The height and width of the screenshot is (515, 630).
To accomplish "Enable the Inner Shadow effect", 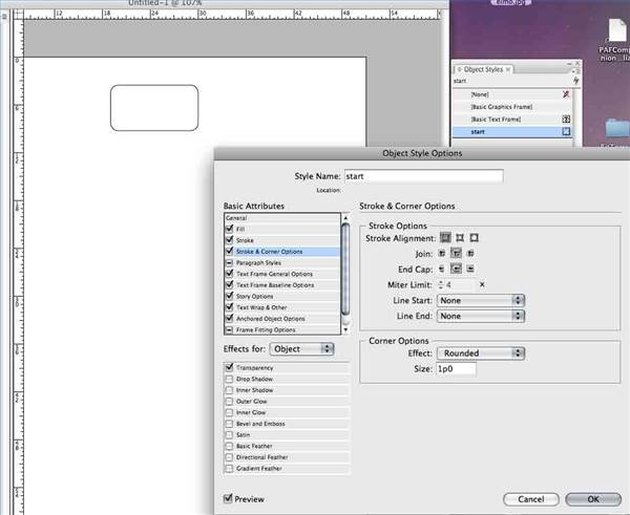I will pyautogui.click(x=229, y=390).
